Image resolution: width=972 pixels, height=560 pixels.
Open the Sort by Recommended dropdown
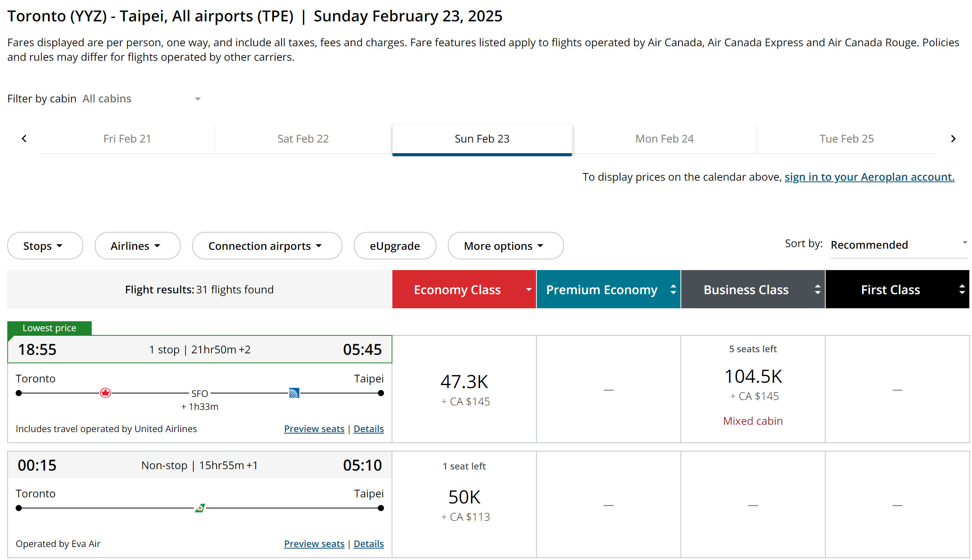[x=899, y=244]
